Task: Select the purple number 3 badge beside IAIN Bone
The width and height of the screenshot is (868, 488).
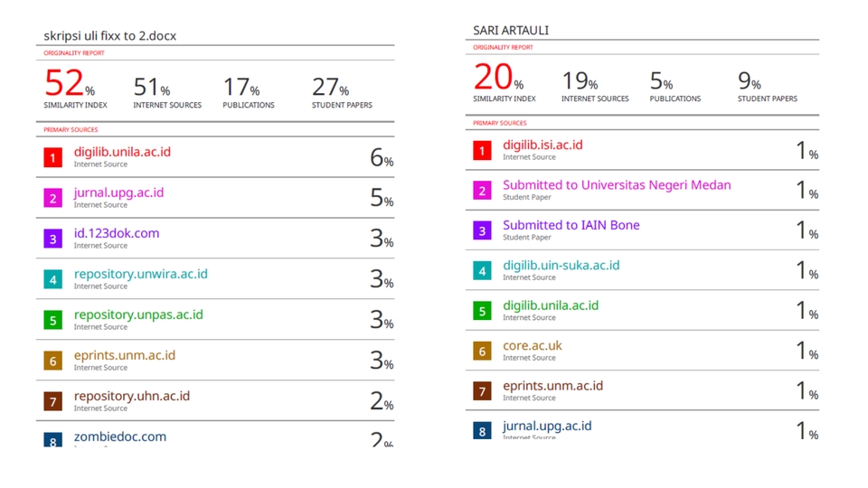Action: tap(482, 230)
